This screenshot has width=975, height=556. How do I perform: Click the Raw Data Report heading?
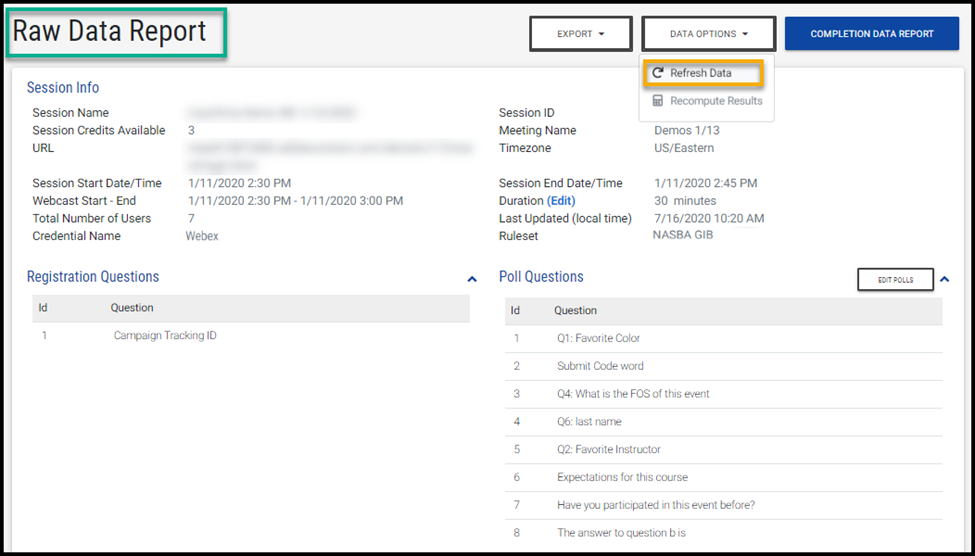[110, 32]
